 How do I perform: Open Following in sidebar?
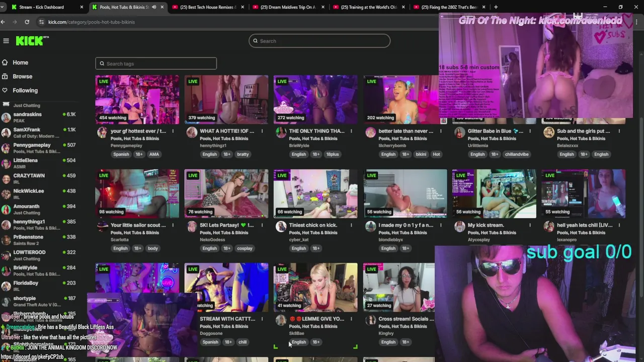pos(25,90)
